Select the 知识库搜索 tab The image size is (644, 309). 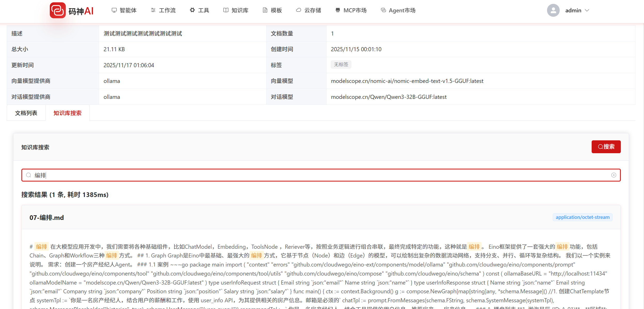68,113
